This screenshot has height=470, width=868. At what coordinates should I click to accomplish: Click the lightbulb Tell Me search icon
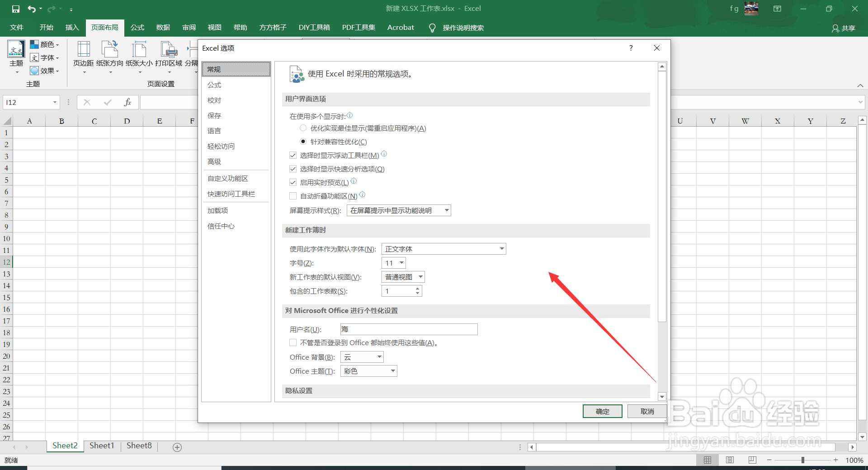(432, 28)
